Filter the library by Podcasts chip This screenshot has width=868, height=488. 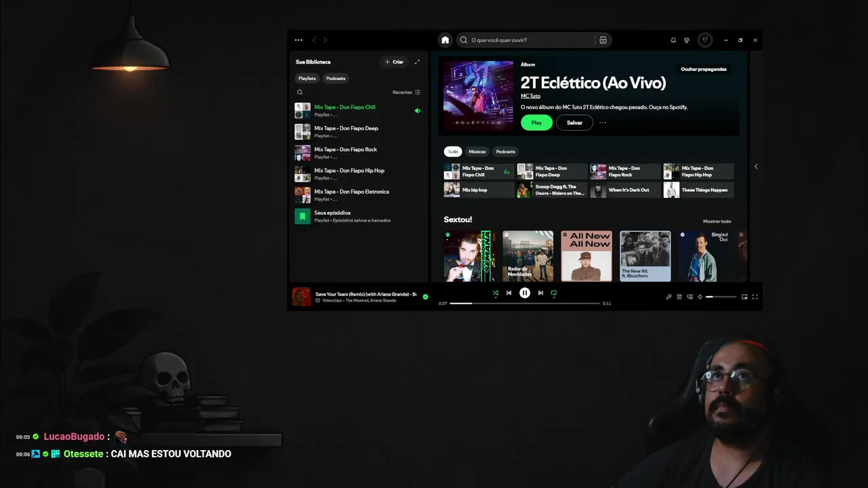click(336, 78)
